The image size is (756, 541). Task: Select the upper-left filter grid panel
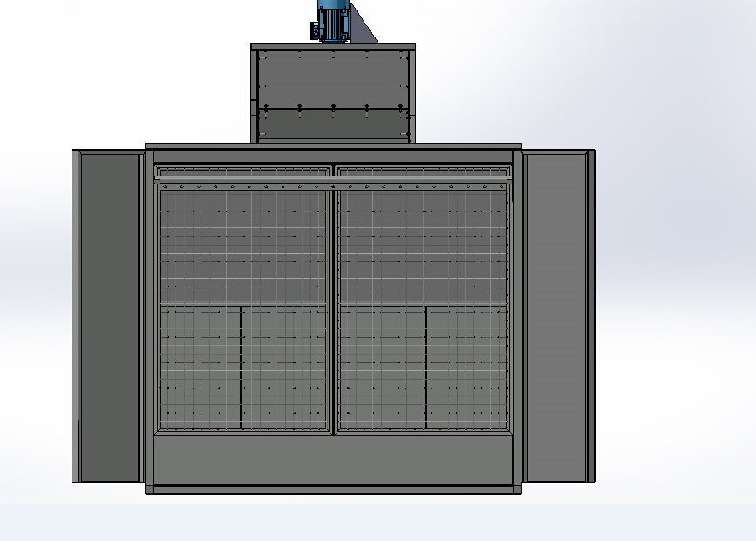click(x=243, y=247)
